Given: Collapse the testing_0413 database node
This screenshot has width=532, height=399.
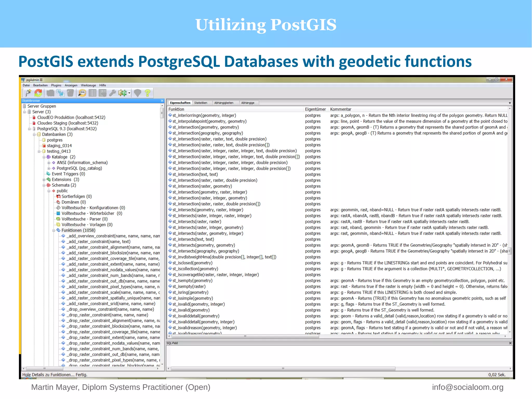Looking at the screenshot, I should point(39,151).
